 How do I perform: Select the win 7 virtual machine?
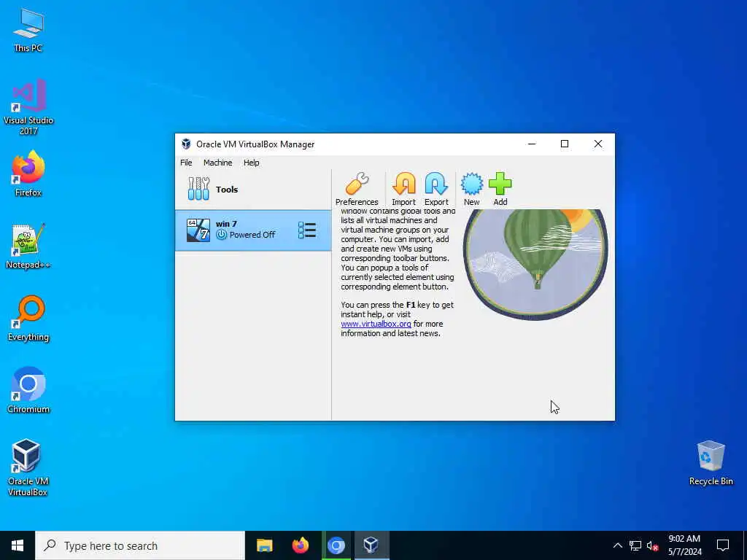click(x=253, y=230)
